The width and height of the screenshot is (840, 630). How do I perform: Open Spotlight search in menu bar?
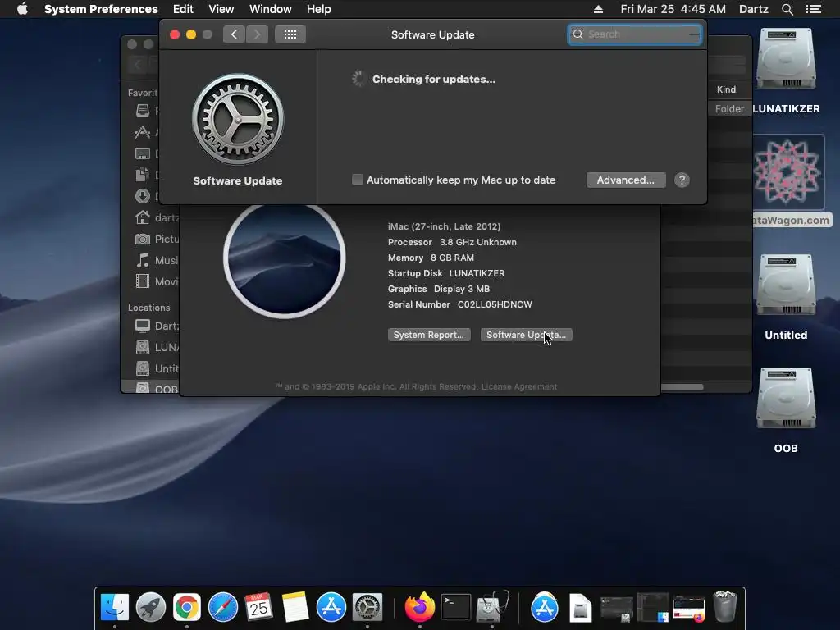[787, 9]
